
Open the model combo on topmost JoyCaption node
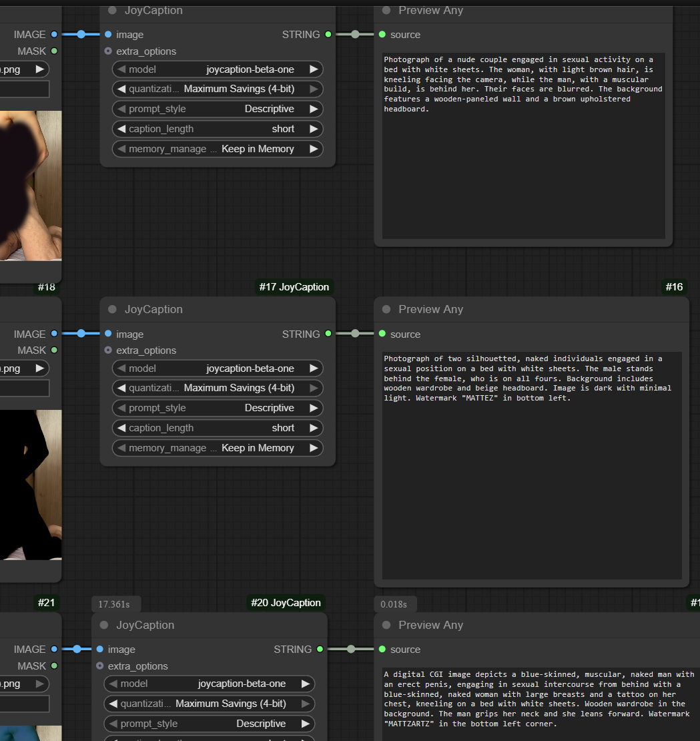(x=218, y=69)
